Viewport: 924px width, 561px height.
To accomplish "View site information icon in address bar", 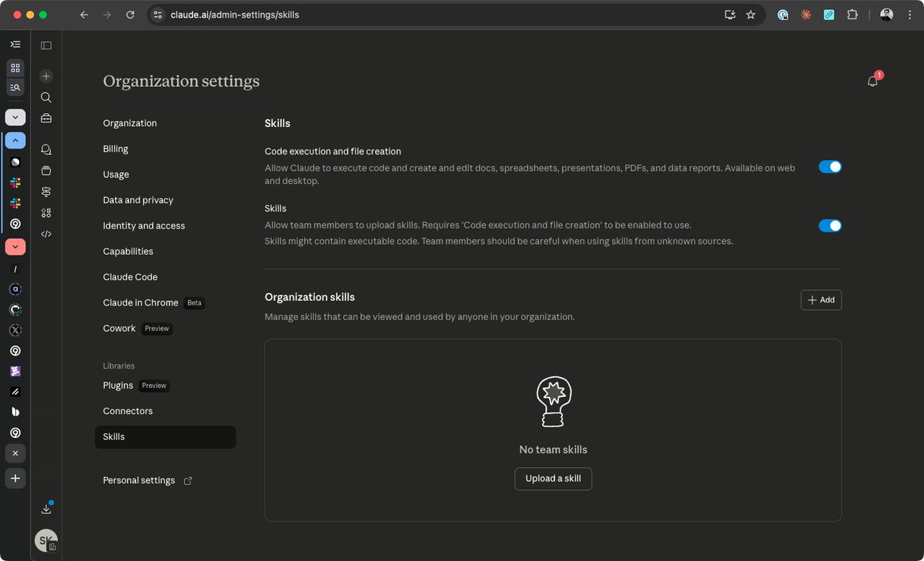I will tap(158, 15).
